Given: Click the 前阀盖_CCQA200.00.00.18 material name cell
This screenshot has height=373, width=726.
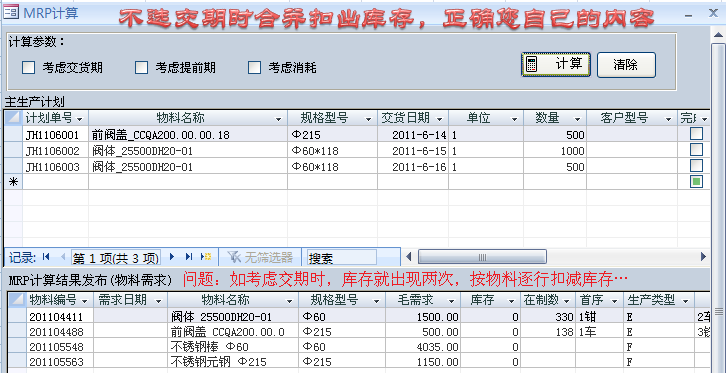Looking at the screenshot, I should (x=188, y=135).
